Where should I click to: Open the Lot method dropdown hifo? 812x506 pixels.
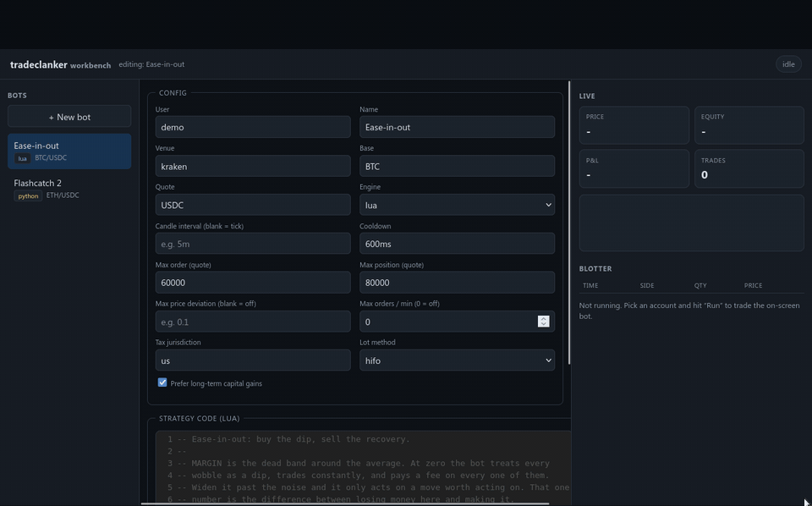[x=458, y=360]
